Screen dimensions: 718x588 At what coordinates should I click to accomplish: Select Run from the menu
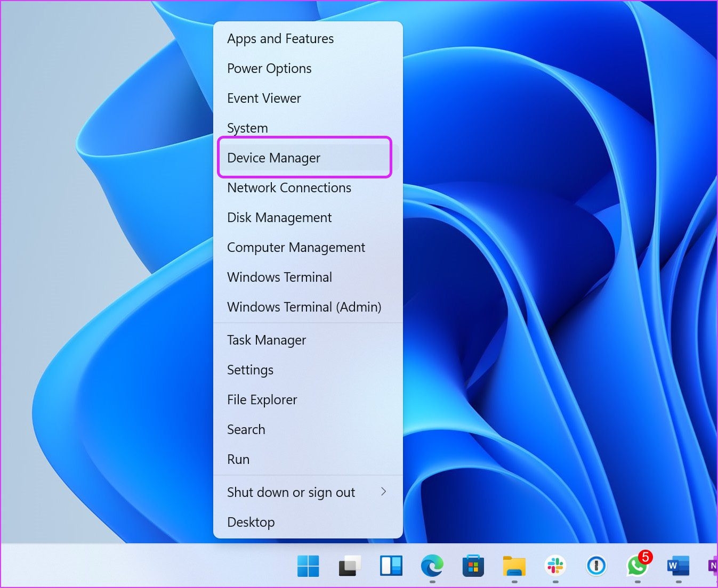(238, 459)
